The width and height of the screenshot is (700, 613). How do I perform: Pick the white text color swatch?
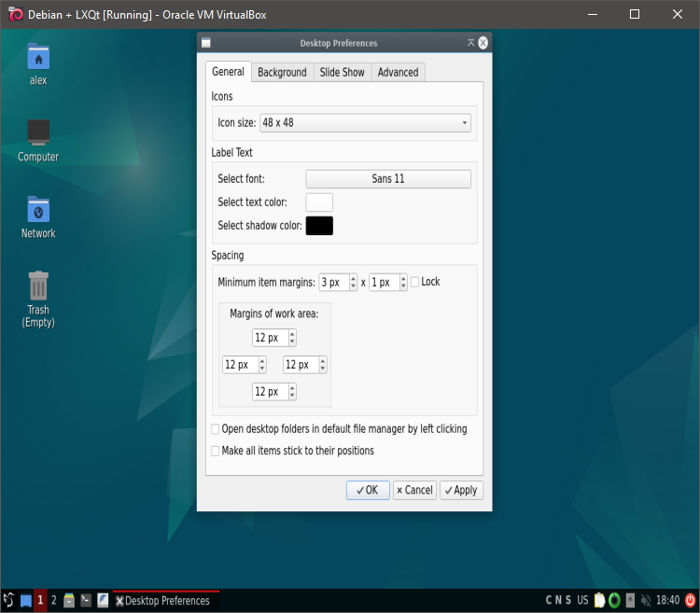coord(319,202)
